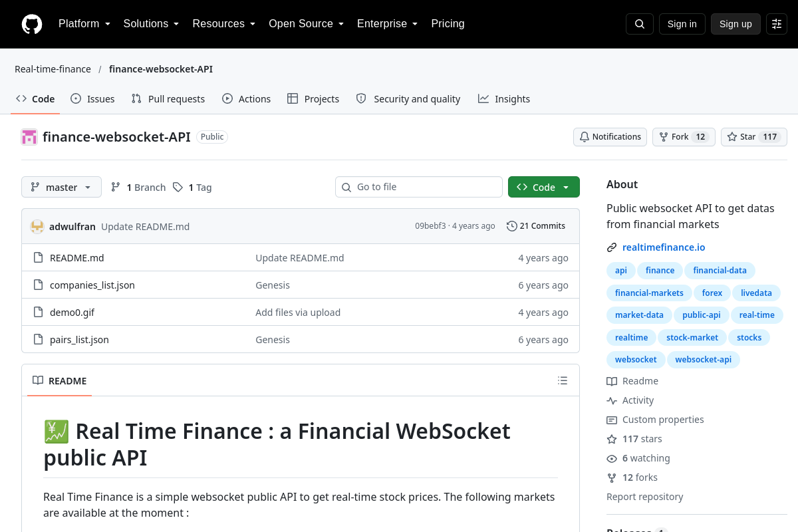Image resolution: width=798 pixels, height=532 pixels.
Task: Click the star icon beside 117 stars
Action: (x=612, y=439)
